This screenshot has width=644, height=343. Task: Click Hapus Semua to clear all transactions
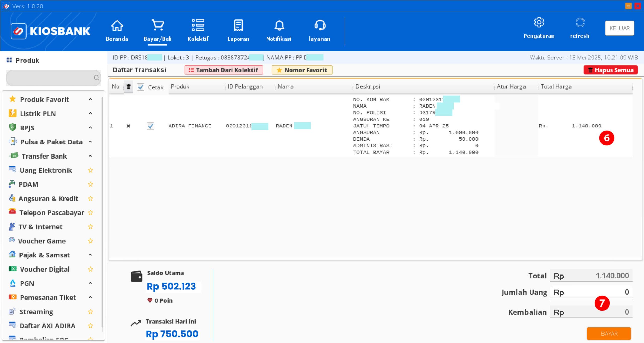click(x=611, y=70)
